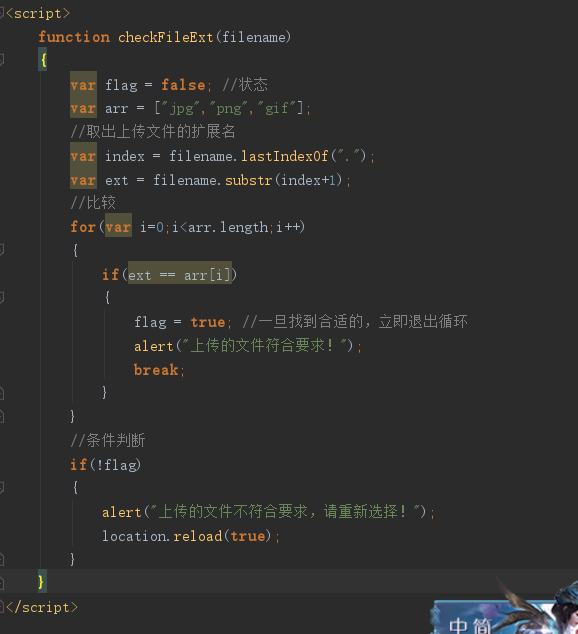Screen dimensions: 578x634
Task: Click the string 上传的文件不符合要求，请重新选择！
Action: (x=285, y=512)
